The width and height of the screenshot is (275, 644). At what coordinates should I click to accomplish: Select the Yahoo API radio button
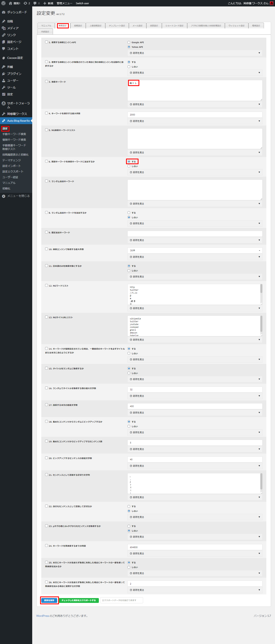click(x=129, y=47)
